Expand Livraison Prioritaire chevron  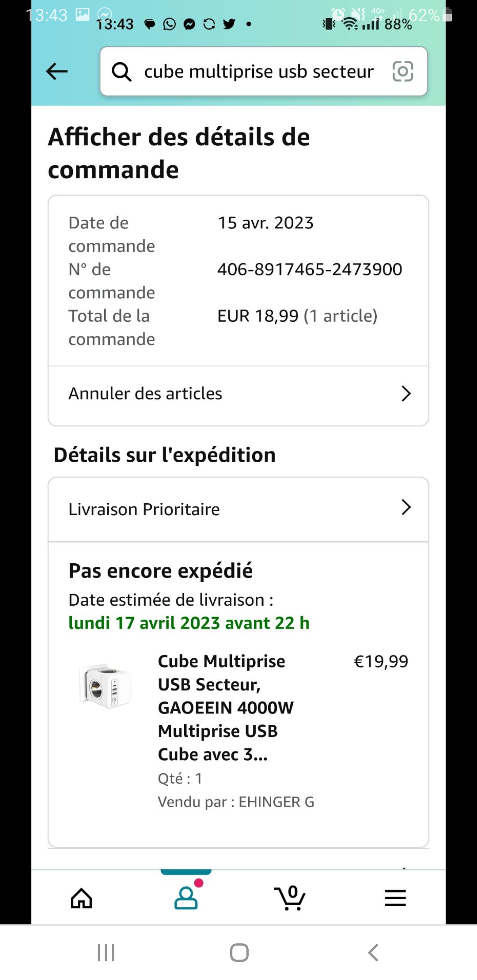click(x=406, y=508)
